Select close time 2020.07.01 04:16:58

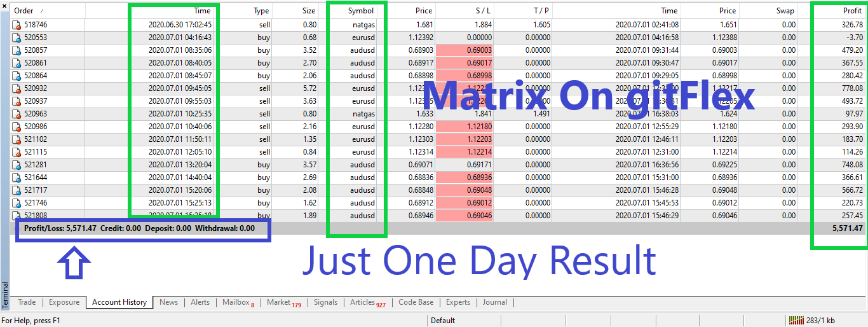coord(647,38)
